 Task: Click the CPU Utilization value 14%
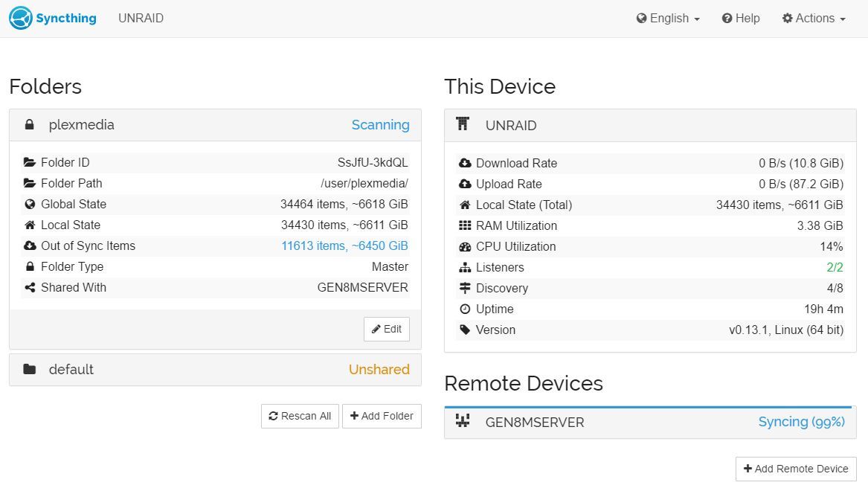click(x=832, y=247)
